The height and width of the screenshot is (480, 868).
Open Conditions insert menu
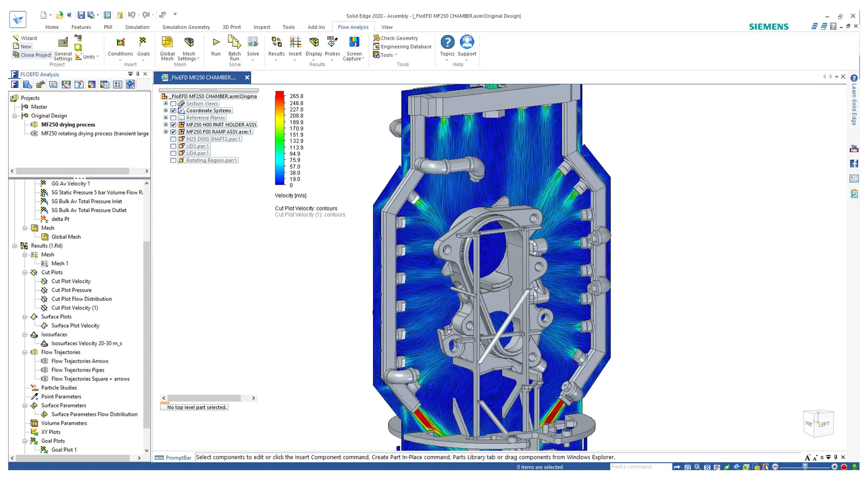tap(120, 48)
